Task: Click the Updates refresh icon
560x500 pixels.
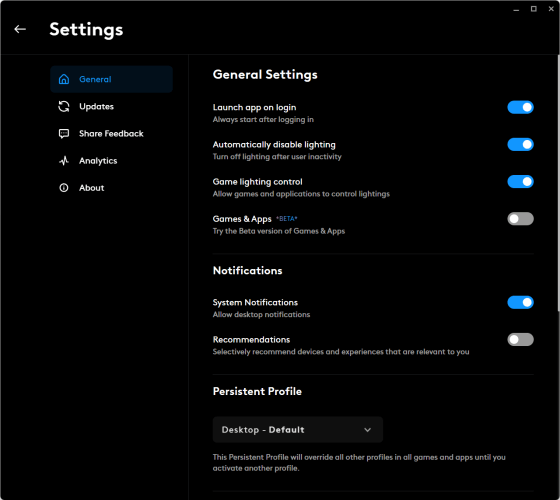Action: tap(64, 106)
